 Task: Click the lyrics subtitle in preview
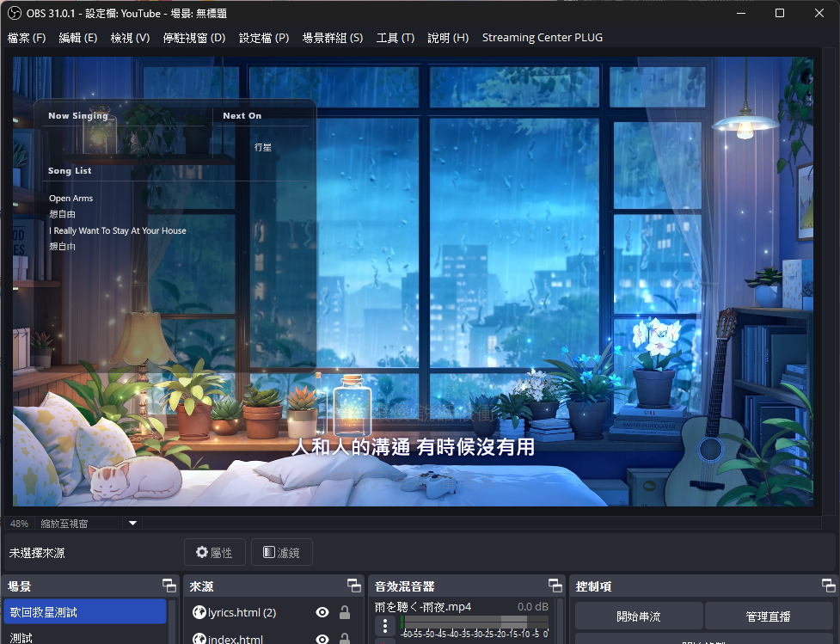click(413, 446)
